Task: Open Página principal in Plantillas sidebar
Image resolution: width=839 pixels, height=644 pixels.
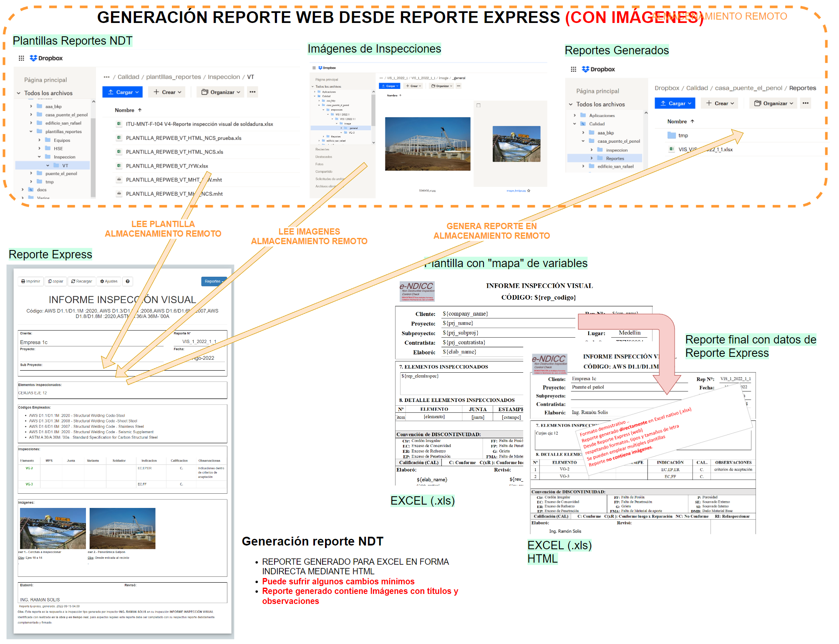Action: [45, 80]
